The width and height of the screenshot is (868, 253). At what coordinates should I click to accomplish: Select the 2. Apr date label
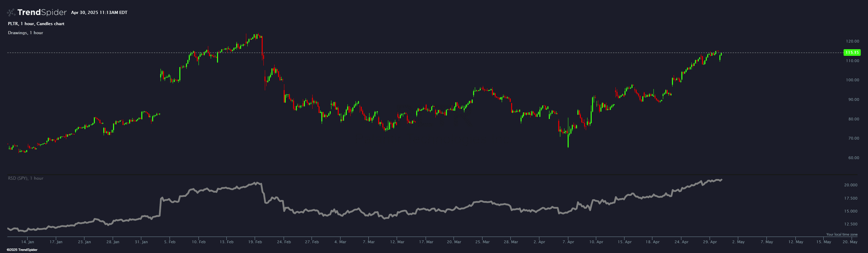[x=539, y=242]
